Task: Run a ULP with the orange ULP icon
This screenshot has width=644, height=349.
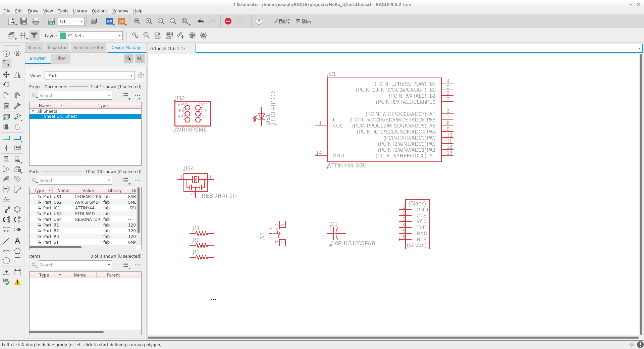Action: (x=121, y=21)
